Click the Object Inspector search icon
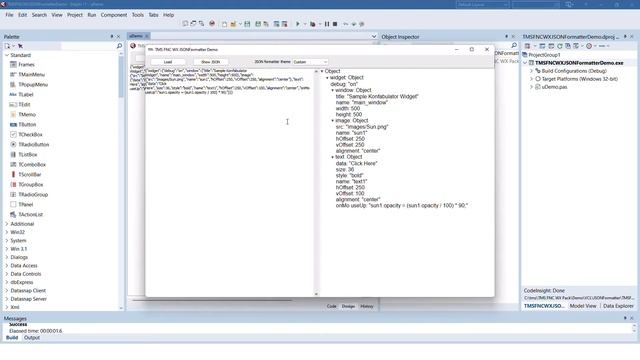Viewport: 640px width, 360px height. pos(514,45)
